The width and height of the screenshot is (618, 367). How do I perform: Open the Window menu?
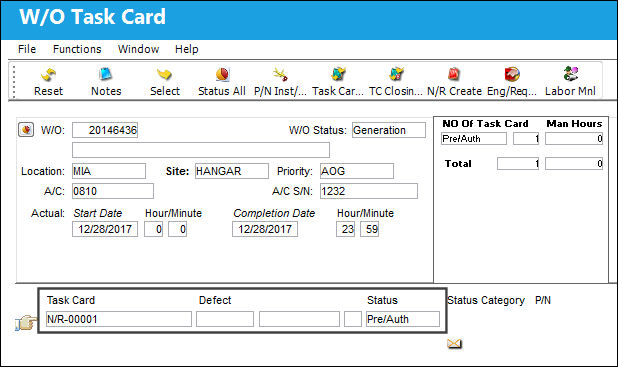point(138,49)
